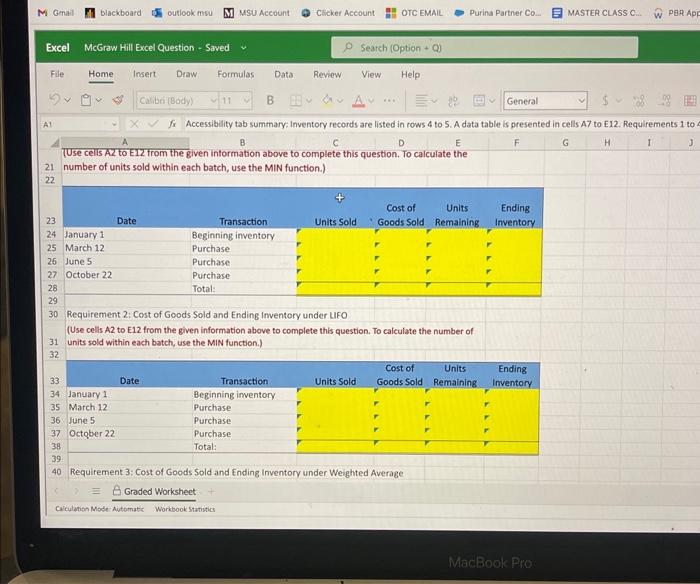Click the add new sheet plus icon

click(211, 492)
